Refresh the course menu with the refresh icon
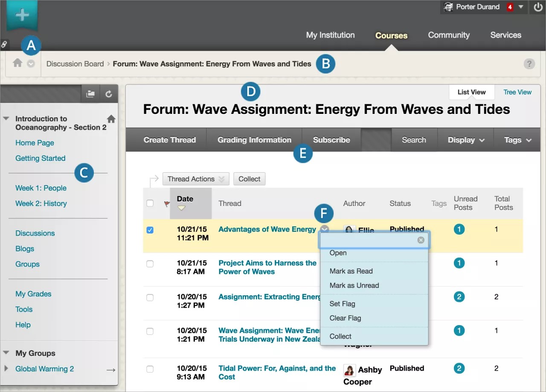This screenshot has width=546, height=392. (109, 94)
